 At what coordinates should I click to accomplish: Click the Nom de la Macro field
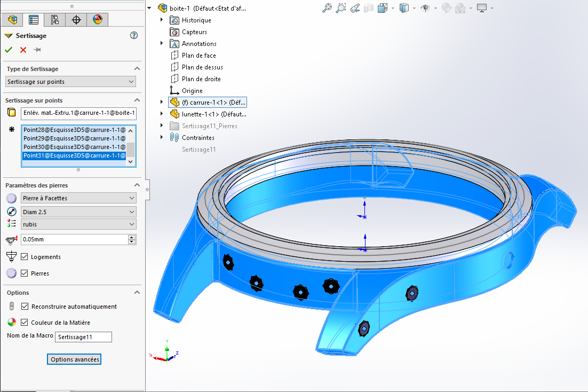click(x=83, y=336)
